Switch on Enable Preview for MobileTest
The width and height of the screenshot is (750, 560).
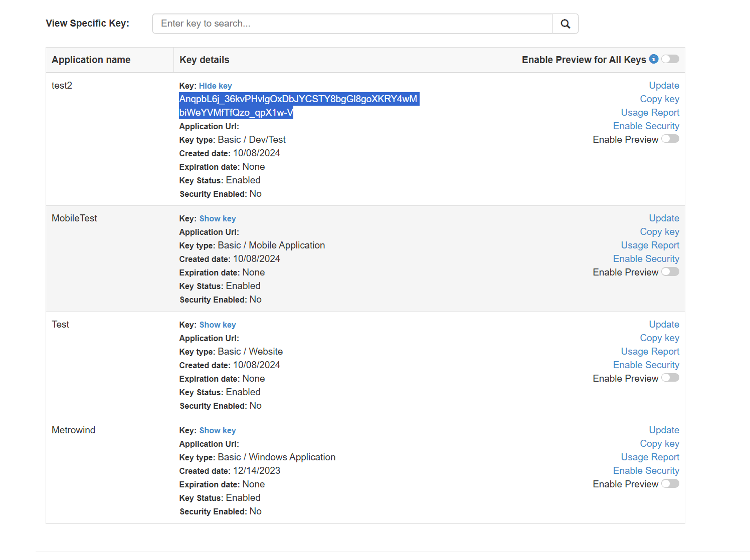[670, 271]
